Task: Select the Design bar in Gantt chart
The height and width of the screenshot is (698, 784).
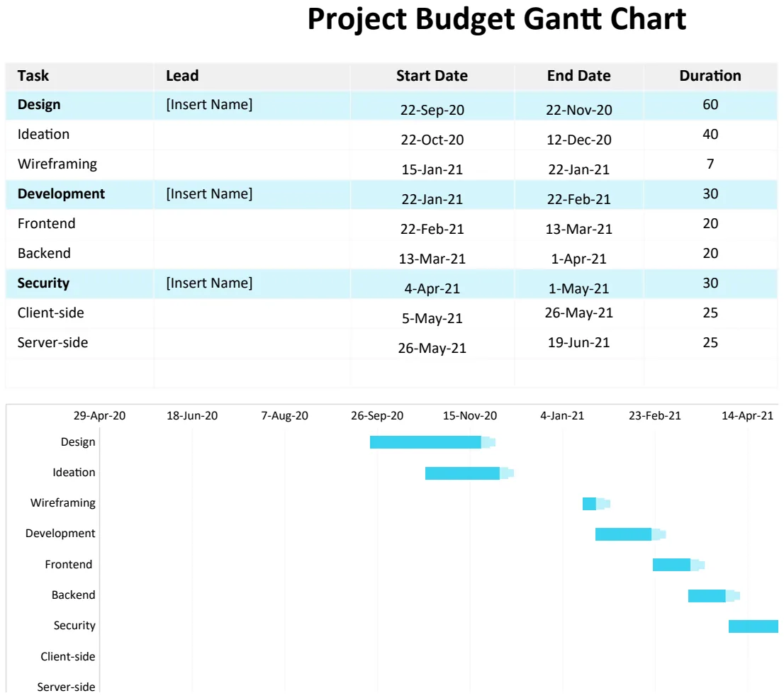Action: [x=432, y=442]
